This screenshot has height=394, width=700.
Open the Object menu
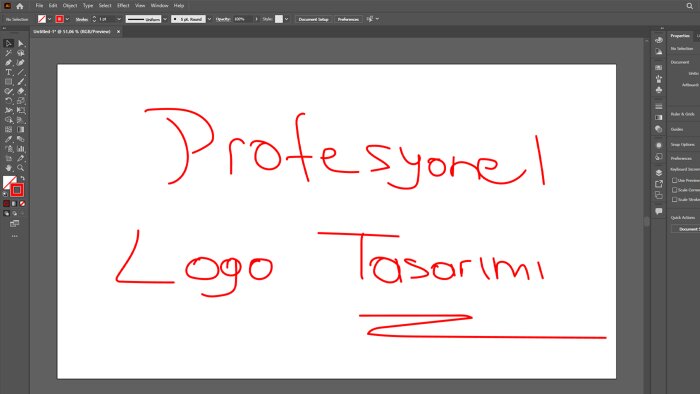70,6
